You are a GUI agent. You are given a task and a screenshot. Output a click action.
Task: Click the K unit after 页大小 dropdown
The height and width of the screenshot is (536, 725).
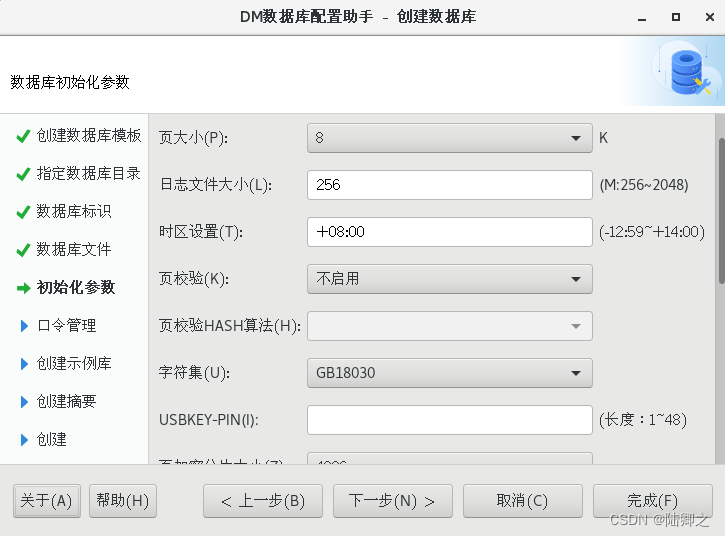(603, 138)
